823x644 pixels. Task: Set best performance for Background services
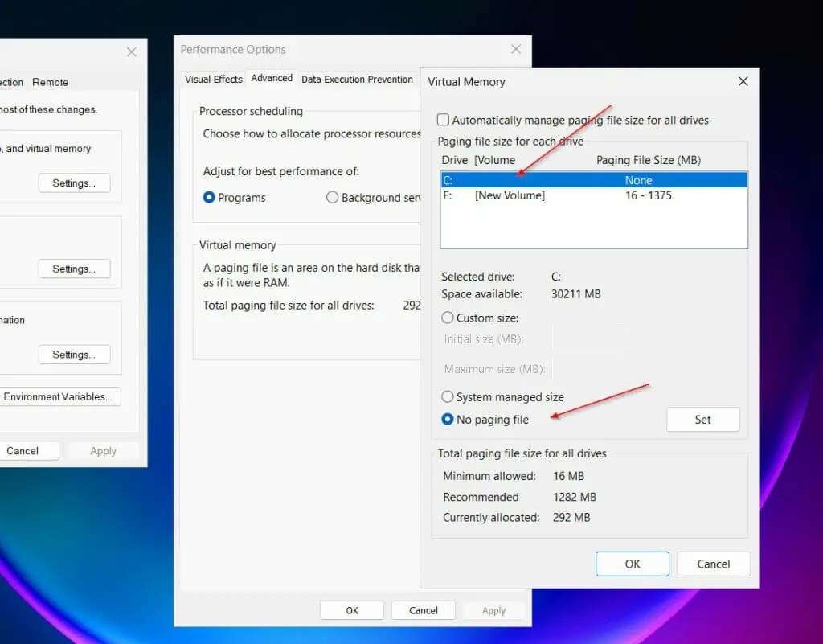[x=333, y=197]
